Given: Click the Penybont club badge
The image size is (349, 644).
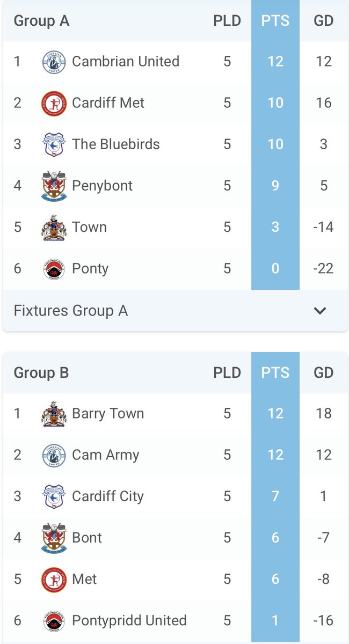Looking at the screenshot, I should (x=54, y=186).
